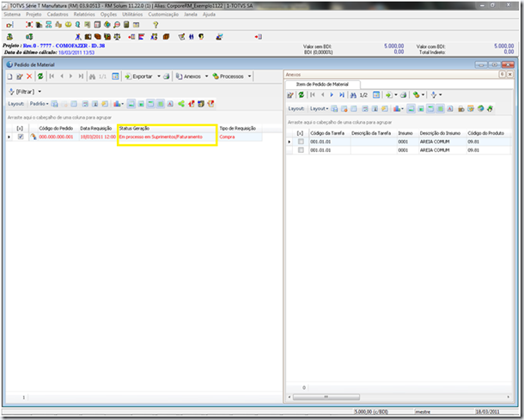Click the Compra requisition type cell

240,137
